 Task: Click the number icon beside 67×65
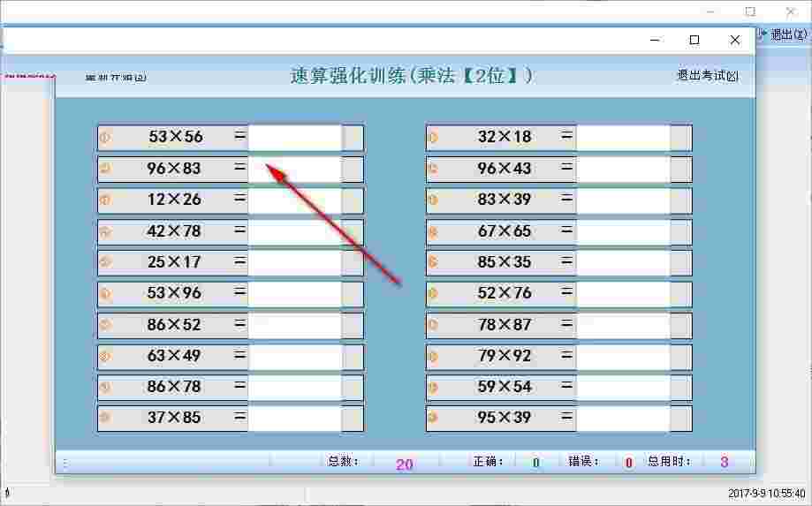tap(434, 231)
